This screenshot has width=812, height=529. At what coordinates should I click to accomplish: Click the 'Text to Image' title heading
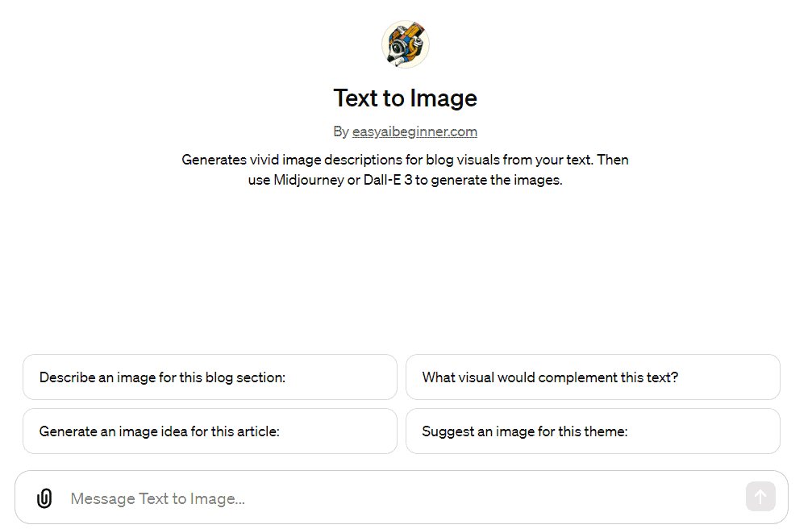tap(406, 98)
